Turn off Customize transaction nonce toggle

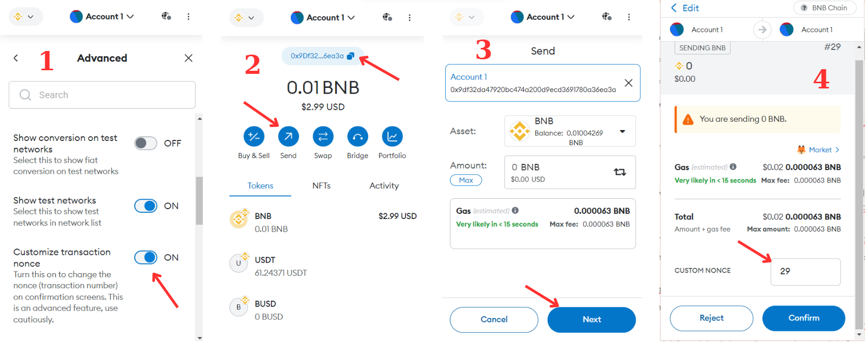(x=146, y=257)
